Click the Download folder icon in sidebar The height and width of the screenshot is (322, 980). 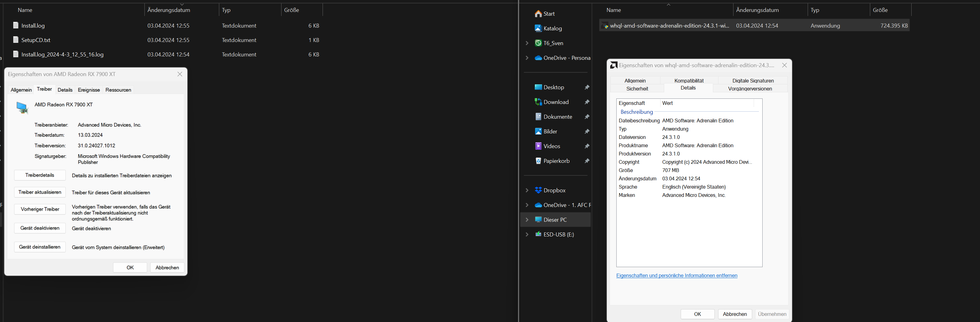(538, 102)
